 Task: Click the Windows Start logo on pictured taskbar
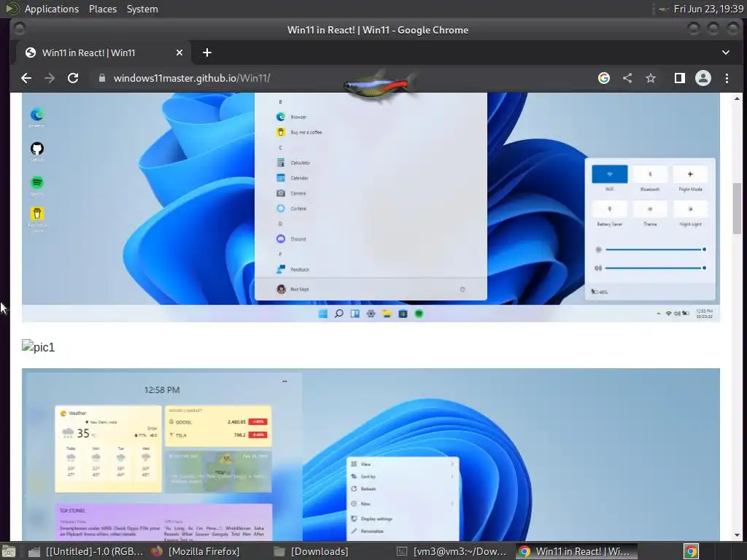tap(323, 314)
